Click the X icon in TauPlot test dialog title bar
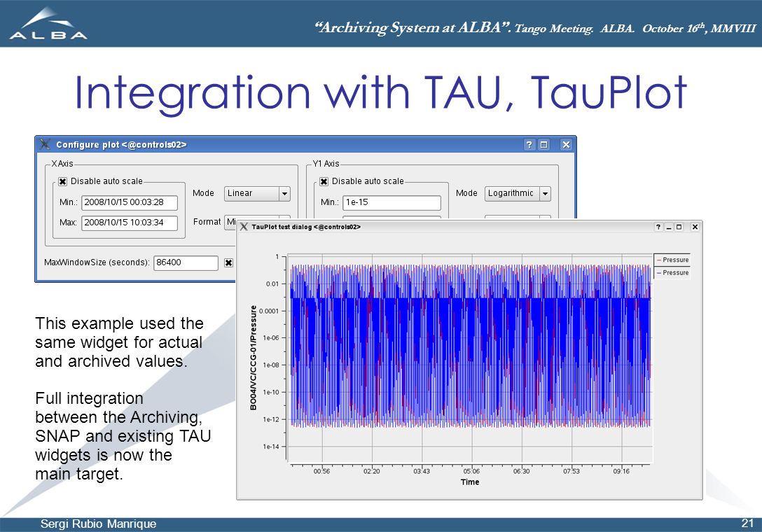 tap(244, 226)
